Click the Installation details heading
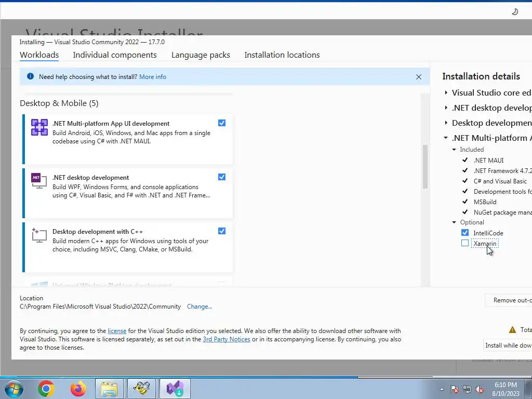Viewport: 532px width, 399px height. click(481, 76)
